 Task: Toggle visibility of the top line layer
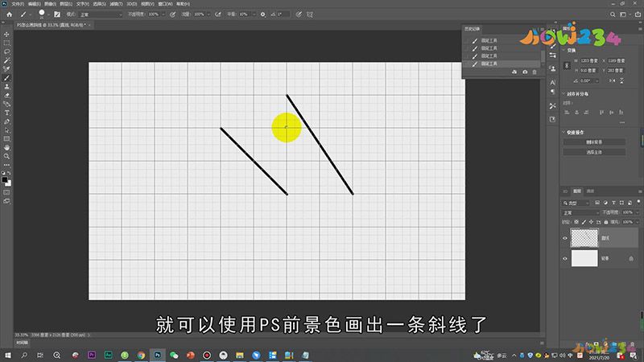tap(565, 238)
